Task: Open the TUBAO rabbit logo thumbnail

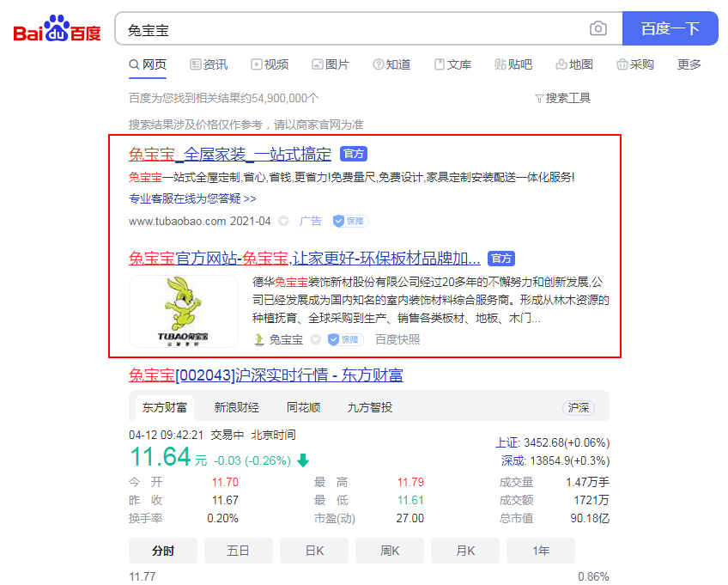Action: click(x=184, y=311)
